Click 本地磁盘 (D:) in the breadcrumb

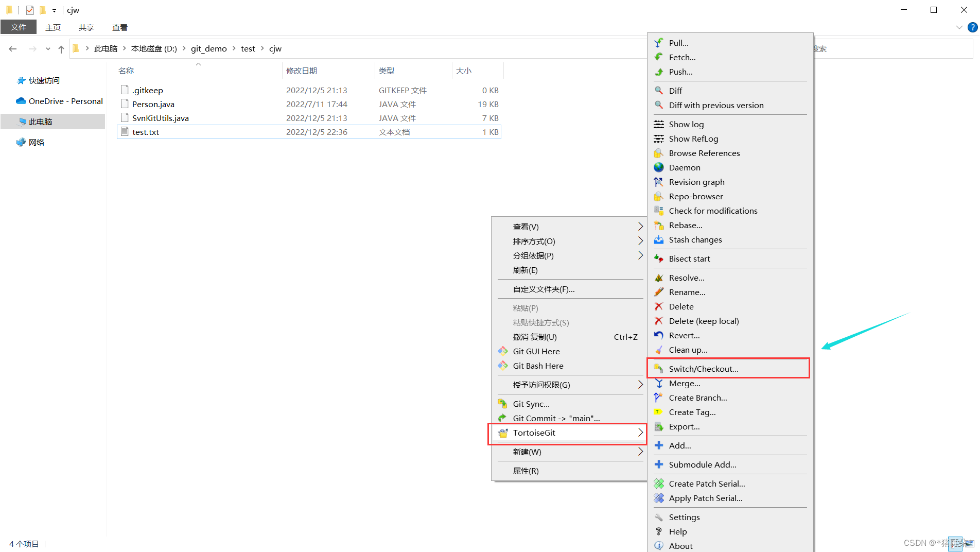click(x=154, y=48)
